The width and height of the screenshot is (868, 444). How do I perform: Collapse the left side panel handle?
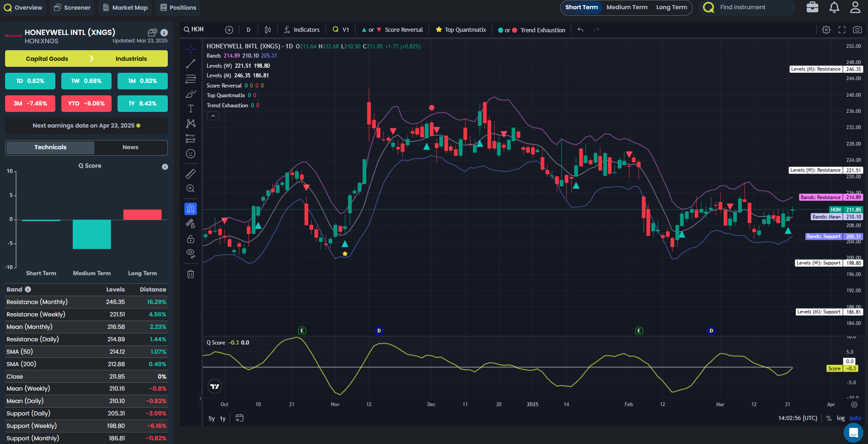pos(201,398)
